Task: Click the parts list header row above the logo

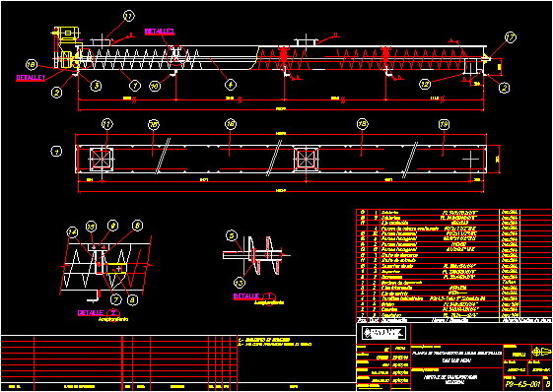Action: (453, 320)
